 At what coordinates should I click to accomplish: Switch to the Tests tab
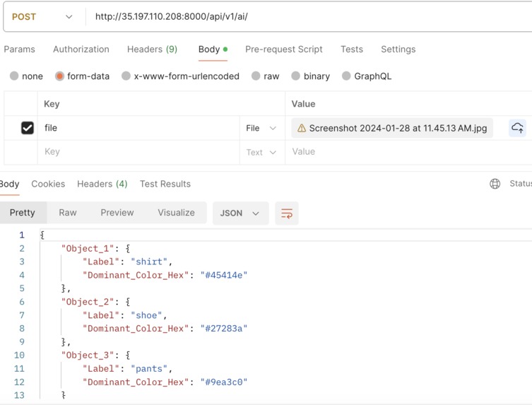[352, 49]
